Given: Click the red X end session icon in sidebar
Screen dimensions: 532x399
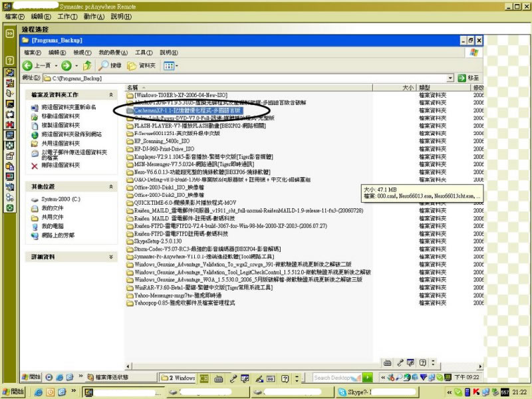Looking at the screenshot, I should 10,125.
